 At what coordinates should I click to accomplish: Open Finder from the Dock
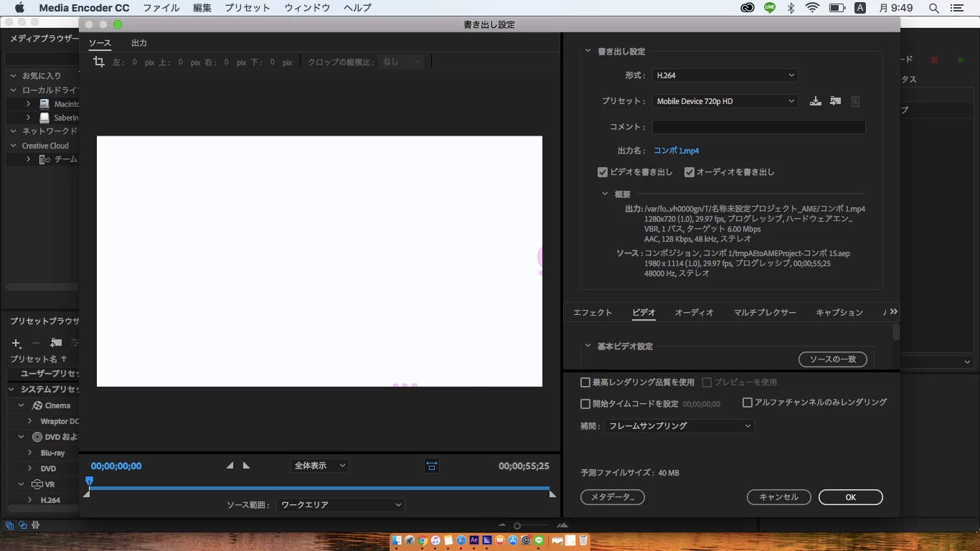(x=397, y=540)
